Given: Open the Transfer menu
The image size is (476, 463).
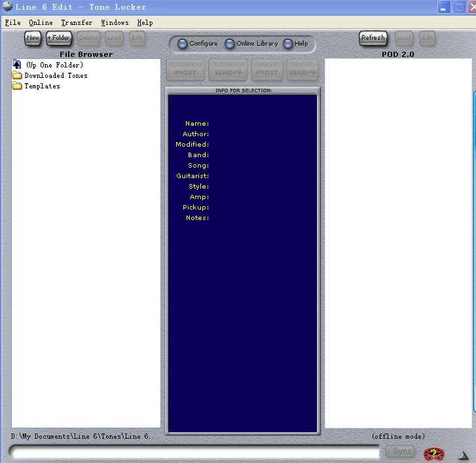Looking at the screenshot, I should click(x=77, y=22).
